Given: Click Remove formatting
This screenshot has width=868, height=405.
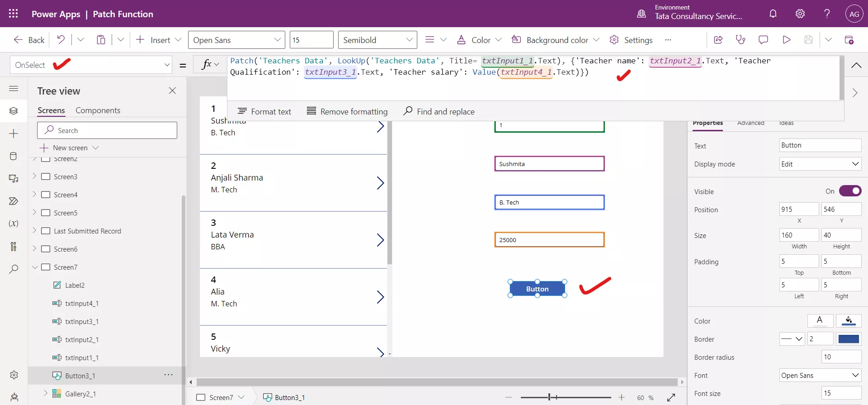Looking at the screenshot, I should (x=347, y=111).
